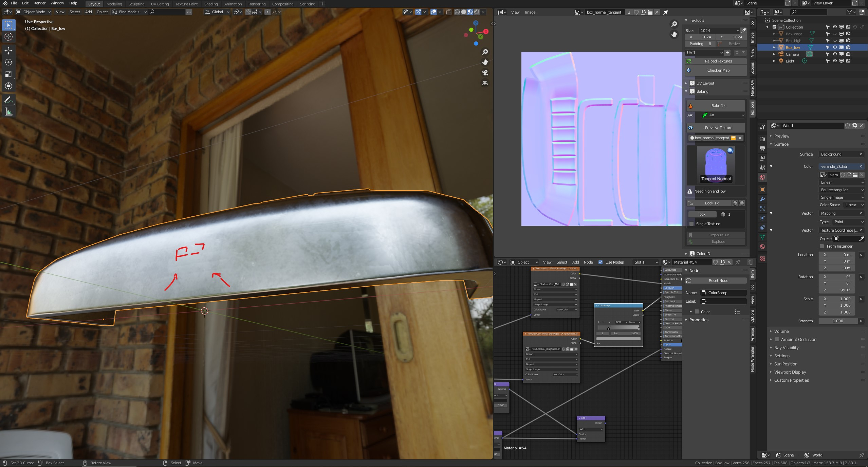Open the Node menu in shader editor
868x467 pixels.
click(x=588, y=262)
